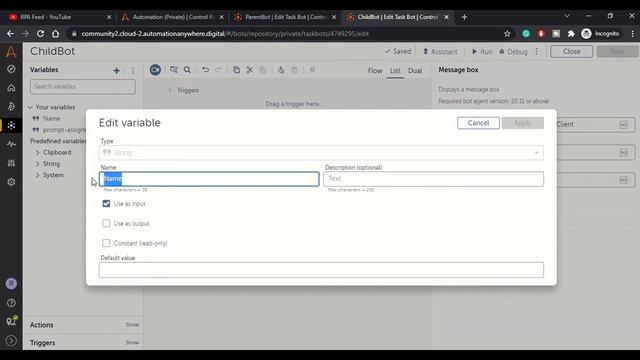Screen dimensions: 640x360
Task: Uncheck the Use as input checkbox
Action: click(x=106, y=203)
